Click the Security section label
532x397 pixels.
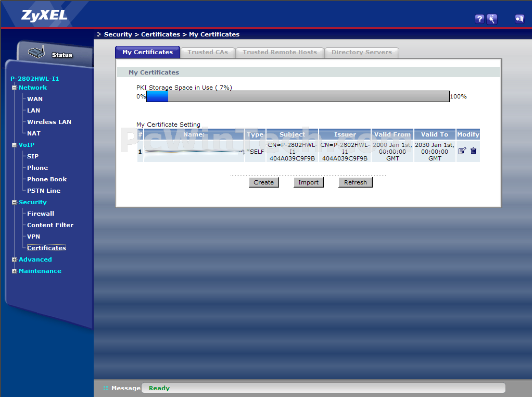(x=33, y=202)
